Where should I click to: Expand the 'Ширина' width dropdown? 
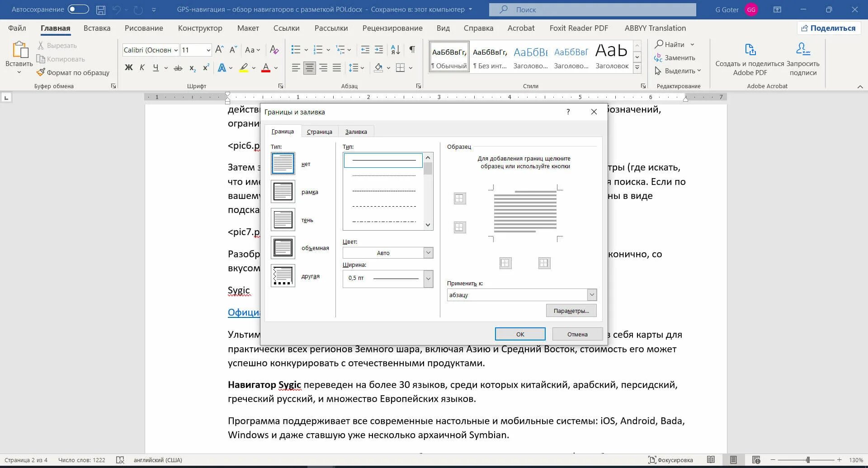pyautogui.click(x=388, y=279)
